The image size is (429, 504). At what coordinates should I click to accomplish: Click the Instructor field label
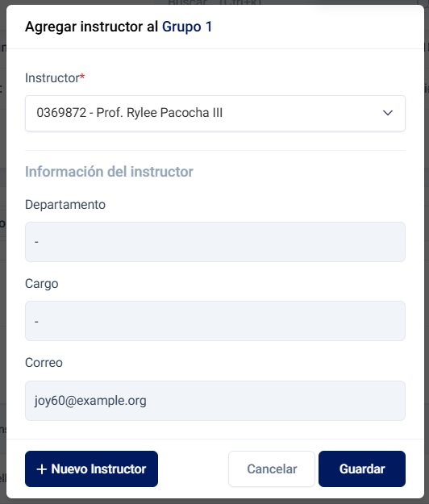[x=52, y=78]
